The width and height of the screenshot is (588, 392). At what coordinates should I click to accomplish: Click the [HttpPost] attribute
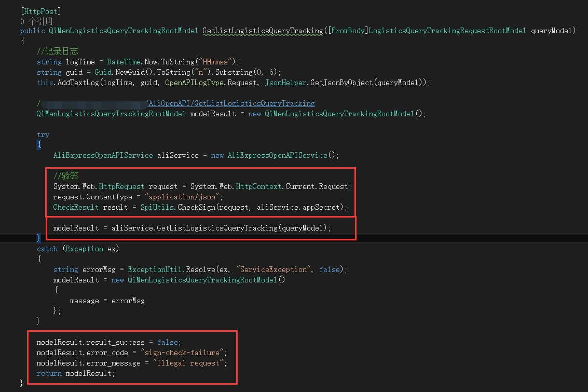coord(41,11)
